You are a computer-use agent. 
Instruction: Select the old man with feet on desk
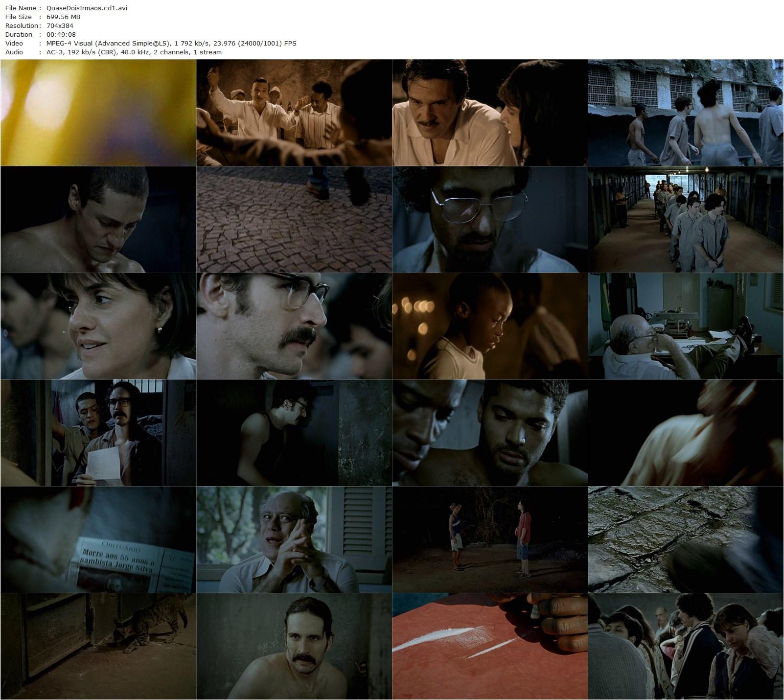[685, 326]
